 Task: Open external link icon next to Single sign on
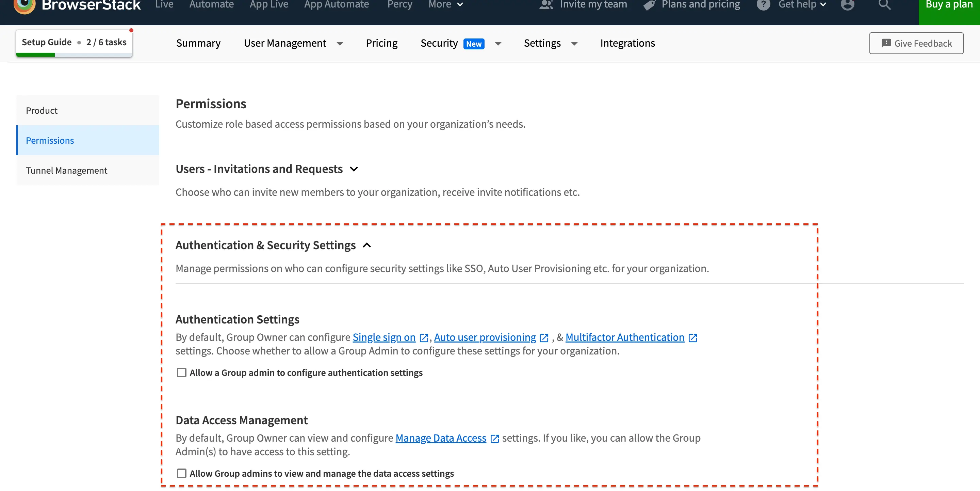[423, 338]
